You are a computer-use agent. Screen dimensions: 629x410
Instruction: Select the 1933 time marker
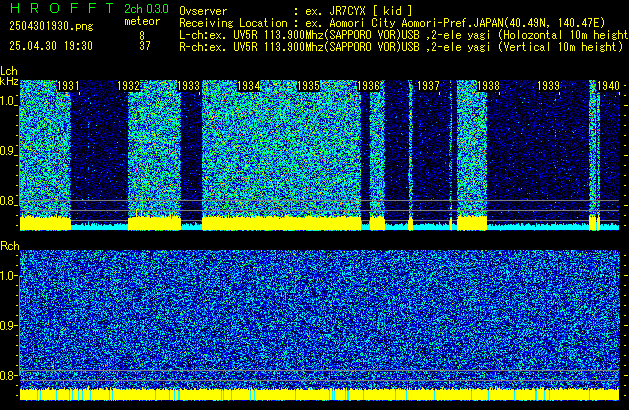[188, 86]
